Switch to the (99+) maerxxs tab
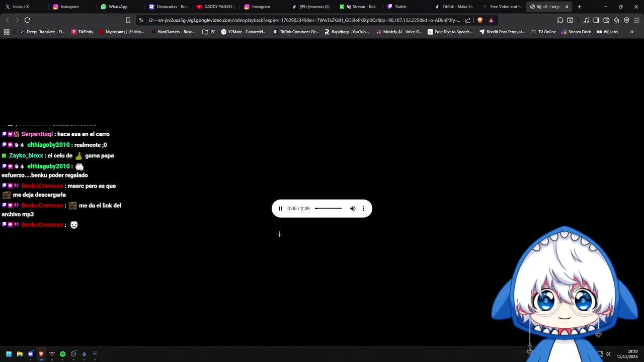 [x=311, y=7]
